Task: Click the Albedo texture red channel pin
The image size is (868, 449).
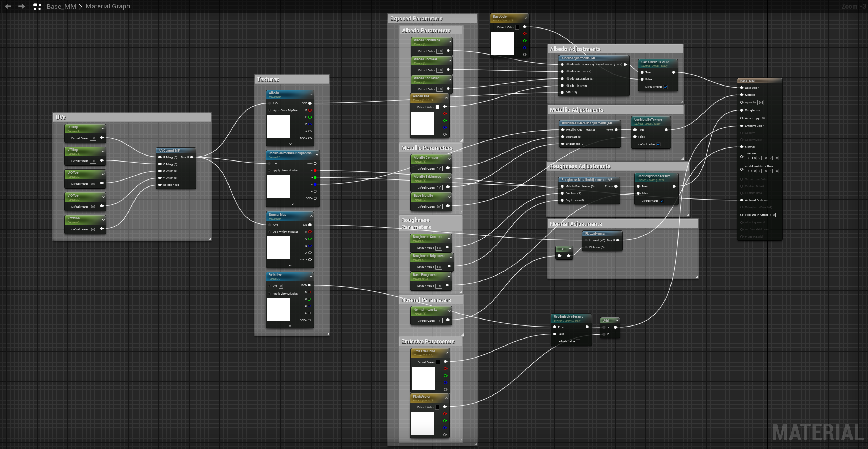Action: tap(310, 110)
